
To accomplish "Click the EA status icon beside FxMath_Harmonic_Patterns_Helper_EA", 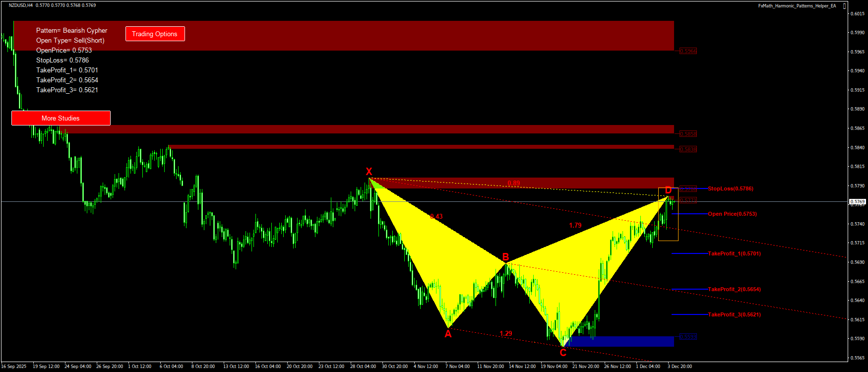I will pyautogui.click(x=845, y=6).
